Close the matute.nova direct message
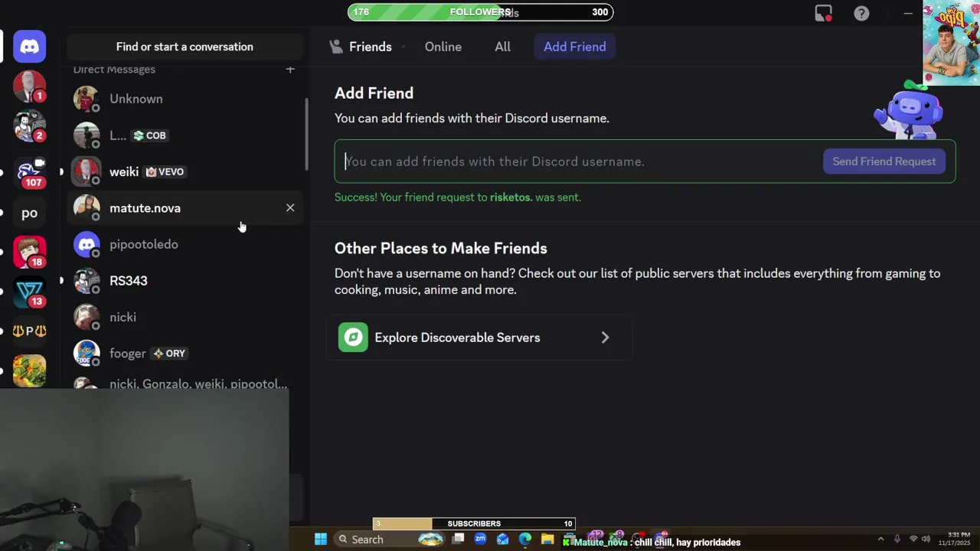The image size is (980, 551). click(x=290, y=208)
